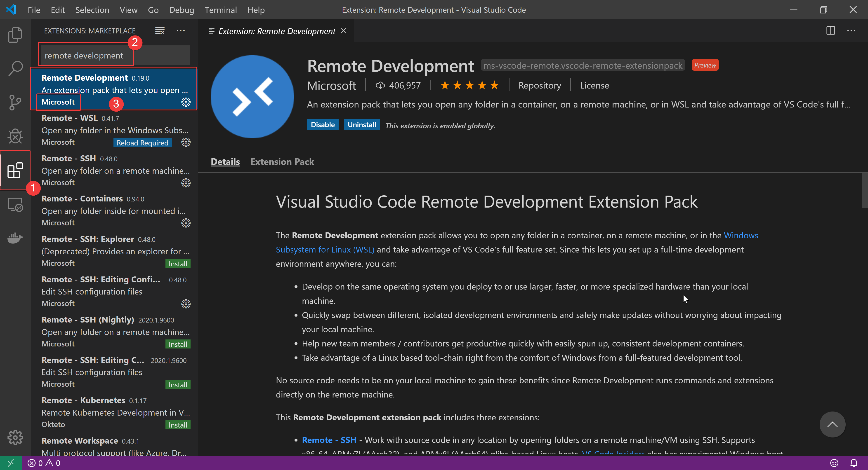The width and height of the screenshot is (868, 470).
Task: Click the green remote window status icon
Action: [11, 463]
